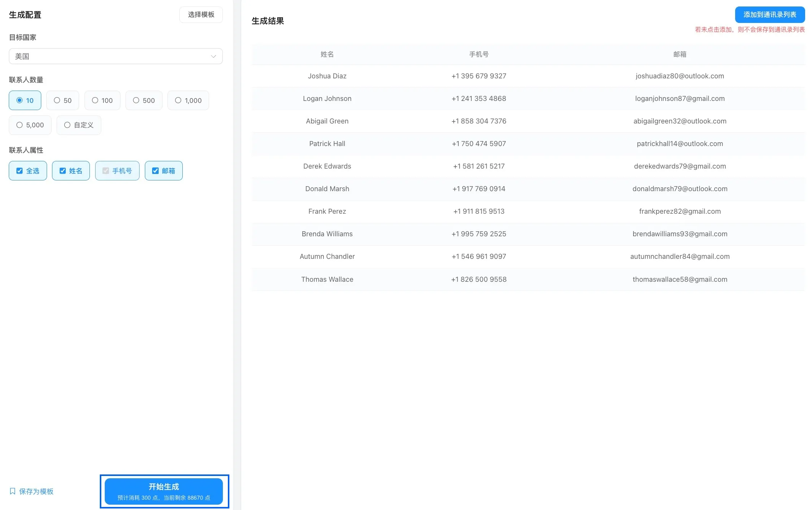Click the name Frank Perez

(x=327, y=211)
